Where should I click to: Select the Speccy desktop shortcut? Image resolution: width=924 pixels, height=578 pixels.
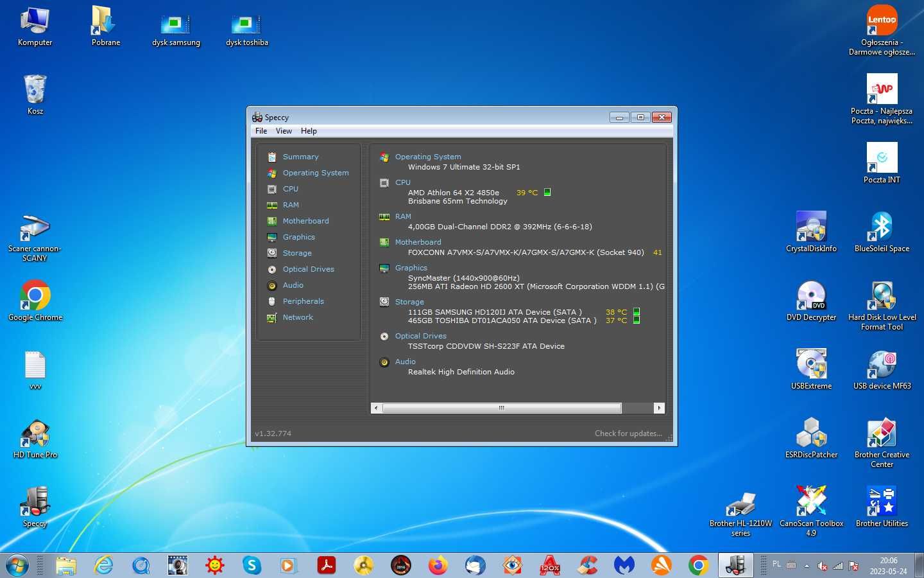coord(35,507)
